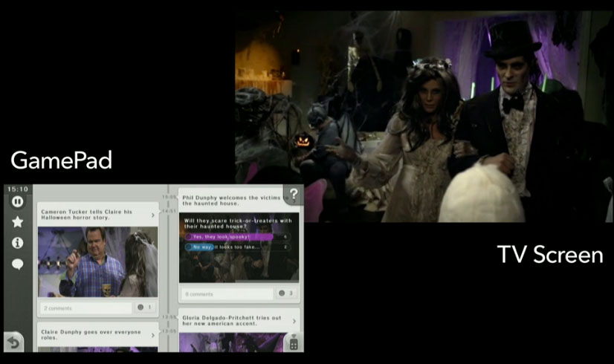Tap the 15:10 elapsed time readout

(x=18, y=189)
